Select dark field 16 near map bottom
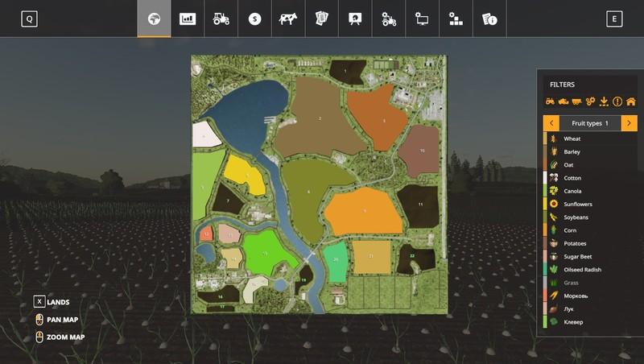Screen dimensions: 644x364 (219, 295)
